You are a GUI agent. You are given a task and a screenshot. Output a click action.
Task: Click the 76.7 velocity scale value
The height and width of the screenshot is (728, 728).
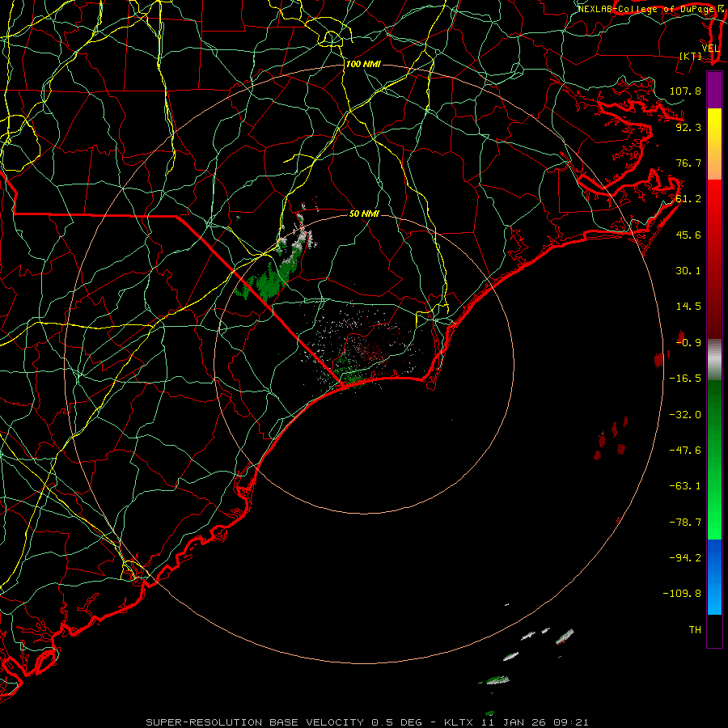coord(688,163)
